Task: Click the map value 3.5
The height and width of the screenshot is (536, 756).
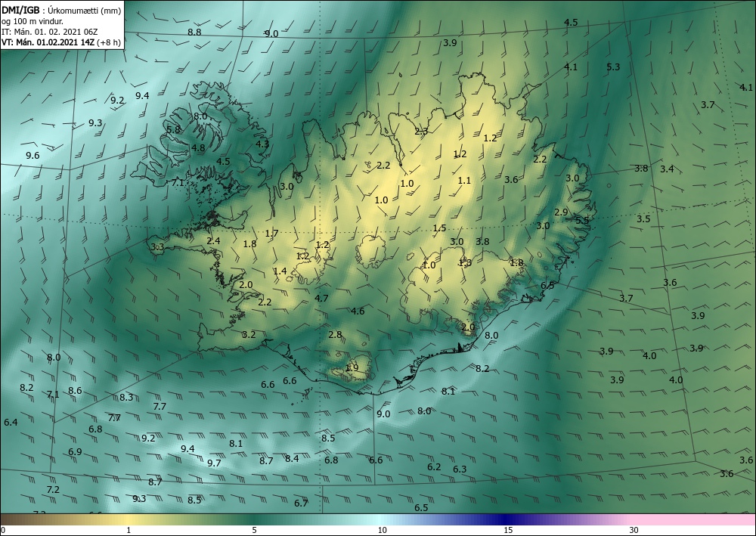Action: 643,218
